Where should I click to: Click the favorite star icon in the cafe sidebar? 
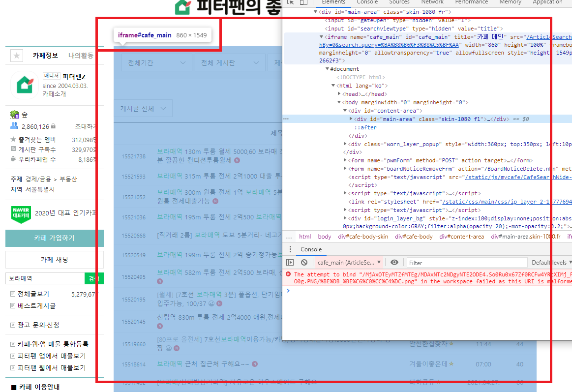17,56
